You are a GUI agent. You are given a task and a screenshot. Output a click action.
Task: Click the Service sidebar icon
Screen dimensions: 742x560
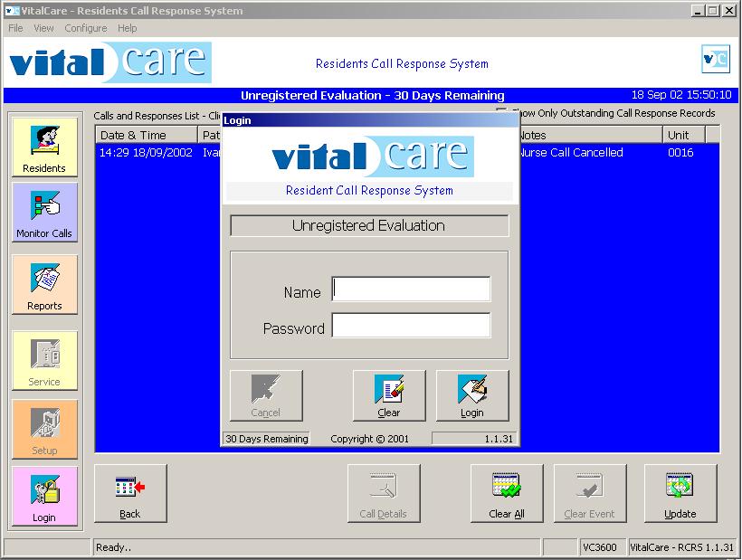pyautogui.click(x=43, y=360)
